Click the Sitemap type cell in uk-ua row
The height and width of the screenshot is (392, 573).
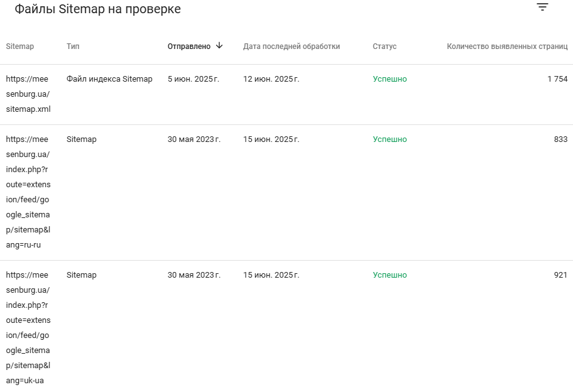[82, 275]
